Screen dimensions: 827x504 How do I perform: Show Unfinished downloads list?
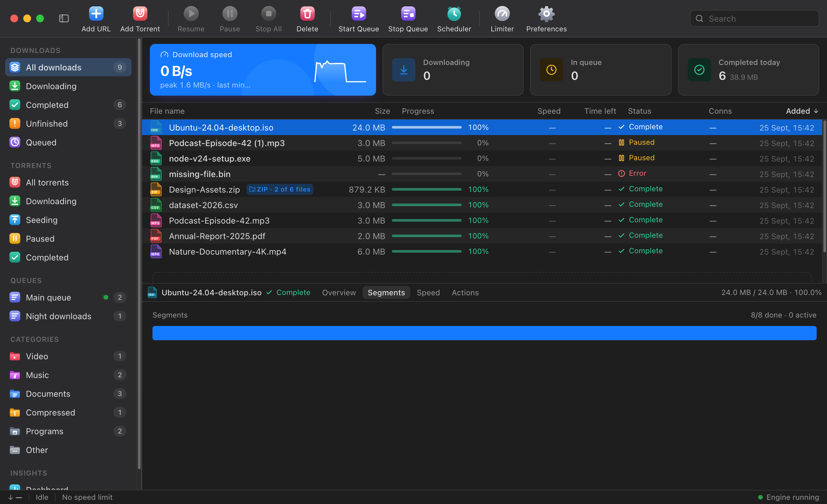coord(68,123)
